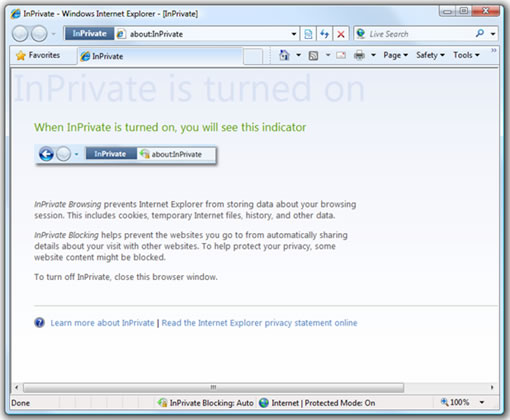Expand the address bar history dropdown

click(x=294, y=34)
